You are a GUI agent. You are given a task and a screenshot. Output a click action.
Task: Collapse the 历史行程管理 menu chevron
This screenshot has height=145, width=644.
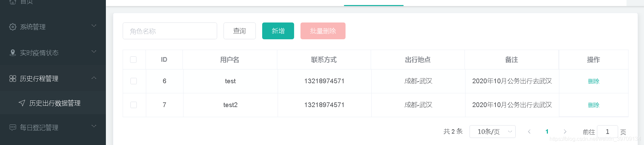coord(94,78)
